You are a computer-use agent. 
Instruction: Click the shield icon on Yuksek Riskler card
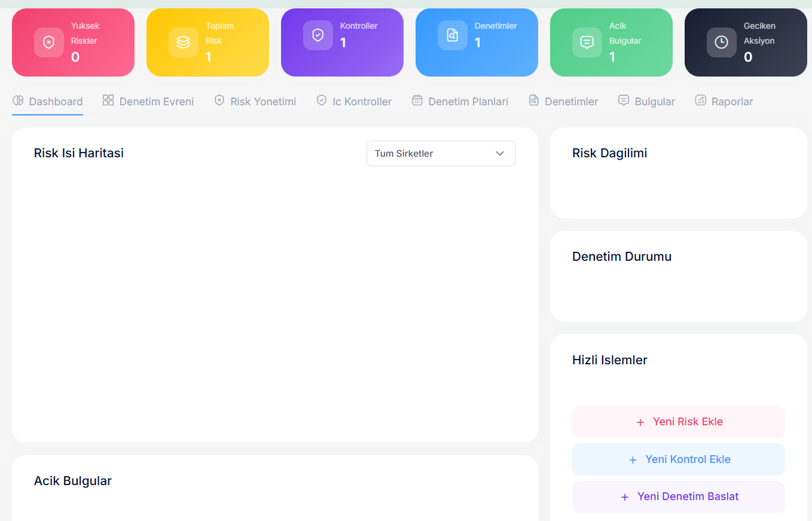point(48,42)
